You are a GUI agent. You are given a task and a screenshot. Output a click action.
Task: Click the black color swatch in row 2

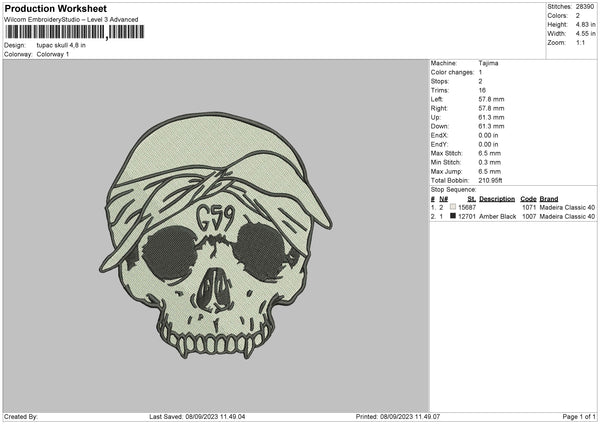click(x=453, y=216)
